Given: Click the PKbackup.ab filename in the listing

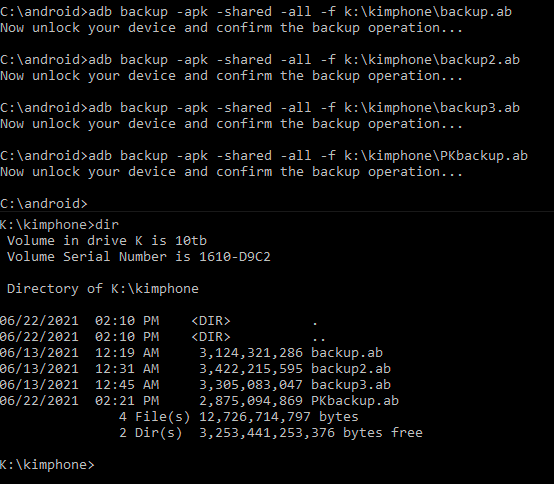Looking at the screenshot, I should click(355, 401).
